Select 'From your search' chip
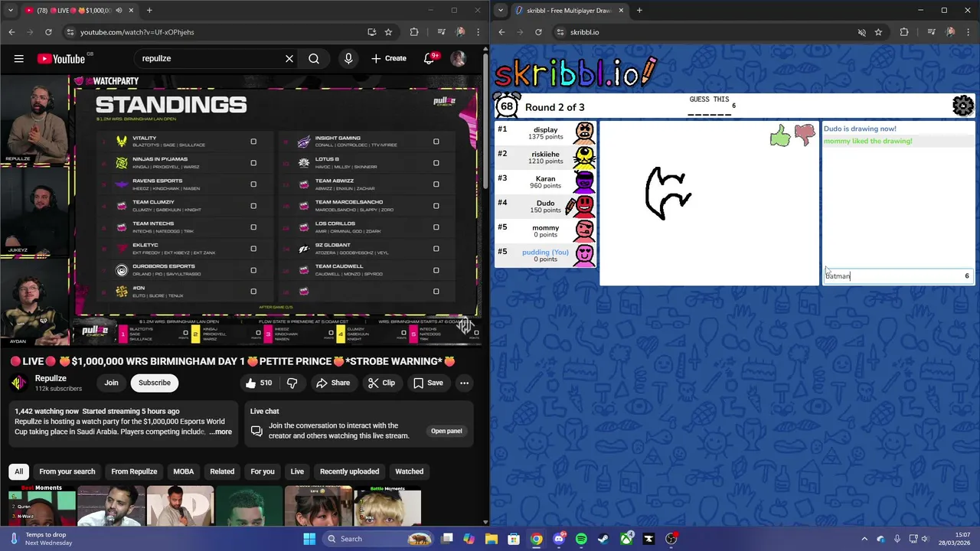Image resolution: width=980 pixels, height=551 pixels. (67, 471)
